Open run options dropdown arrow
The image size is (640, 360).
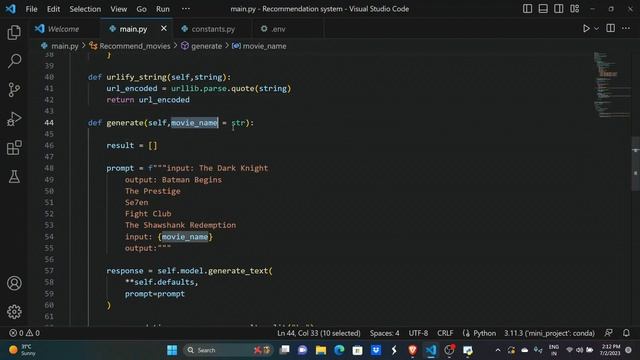coord(596,29)
